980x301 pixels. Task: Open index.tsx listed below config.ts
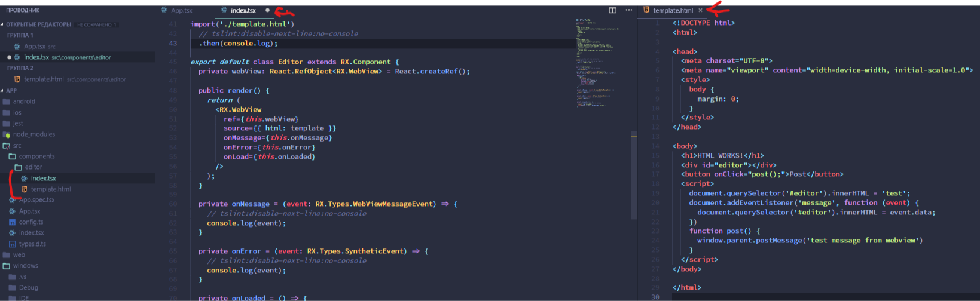coord(31,233)
